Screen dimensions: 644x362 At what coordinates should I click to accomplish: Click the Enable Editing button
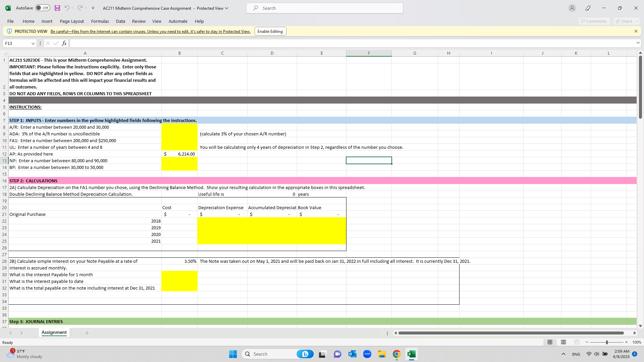[x=270, y=31]
